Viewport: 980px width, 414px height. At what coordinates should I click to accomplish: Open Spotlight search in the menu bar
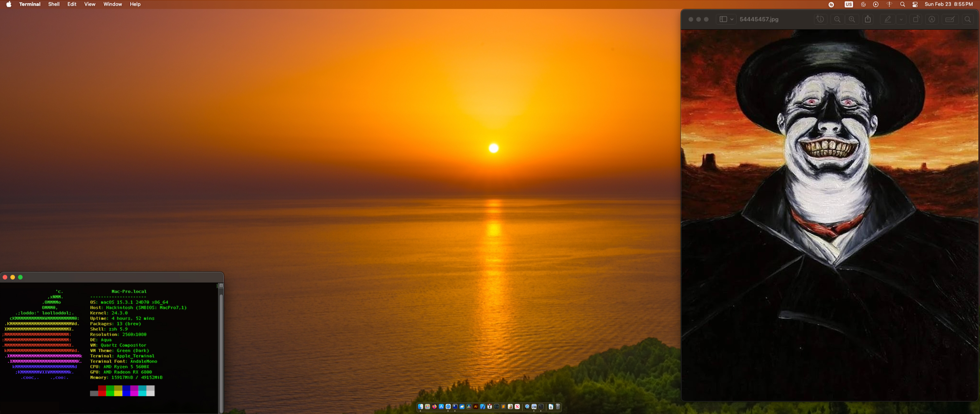[x=902, y=4]
